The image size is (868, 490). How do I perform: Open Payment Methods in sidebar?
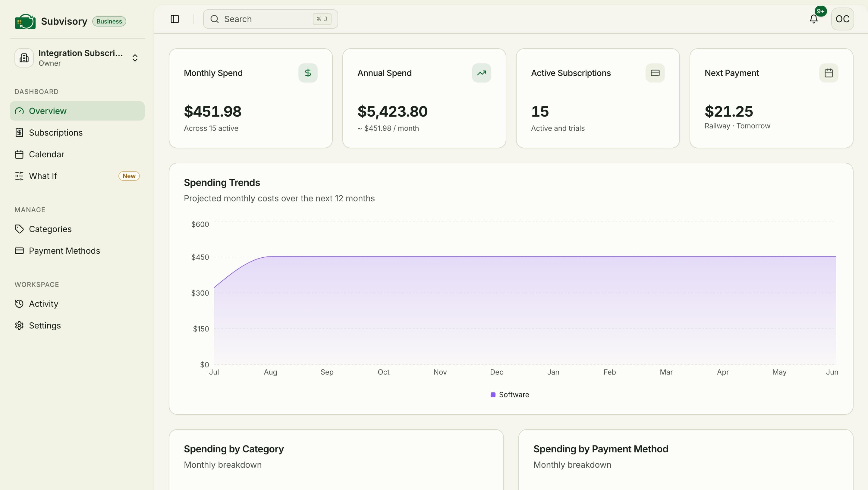click(x=77, y=251)
